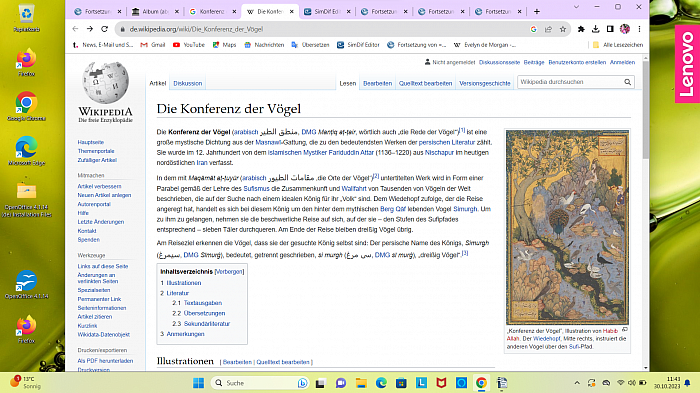Open the Gmail bookmark
This screenshot has width=700, height=393.
click(x=153, y=45)
